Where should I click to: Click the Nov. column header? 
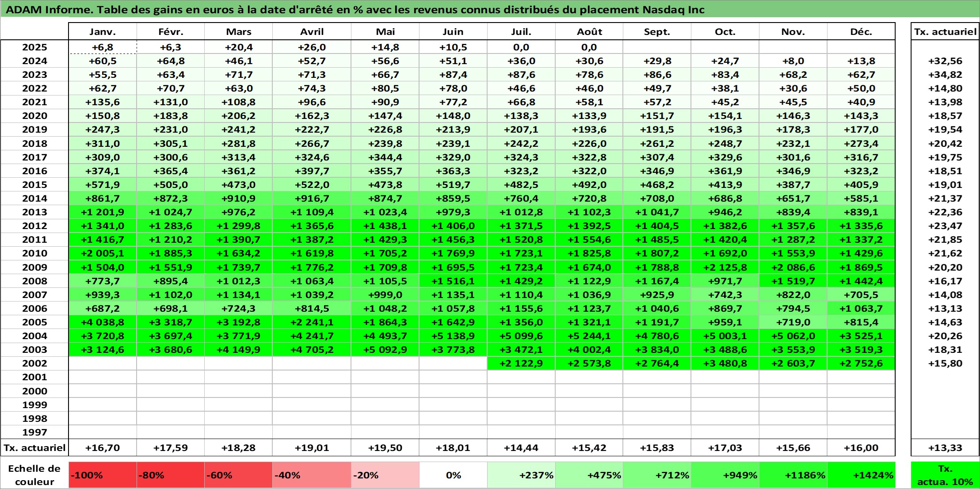coord(793,31)
